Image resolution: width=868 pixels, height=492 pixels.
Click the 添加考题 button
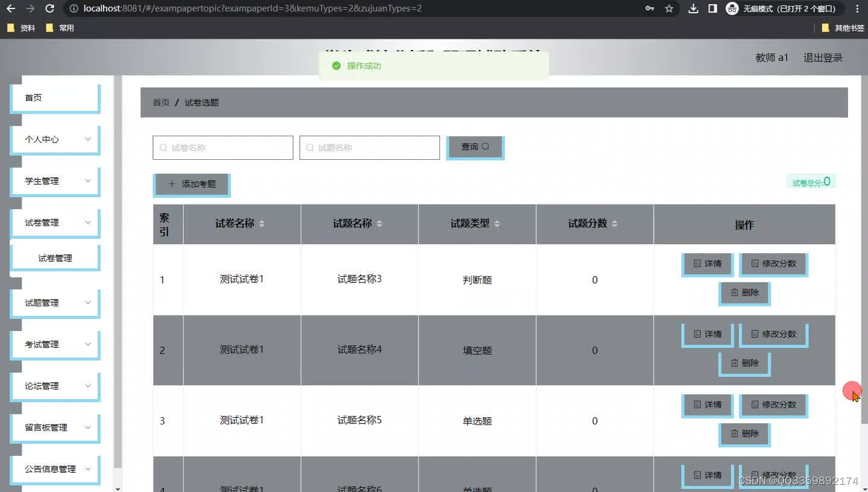point(192,184)
